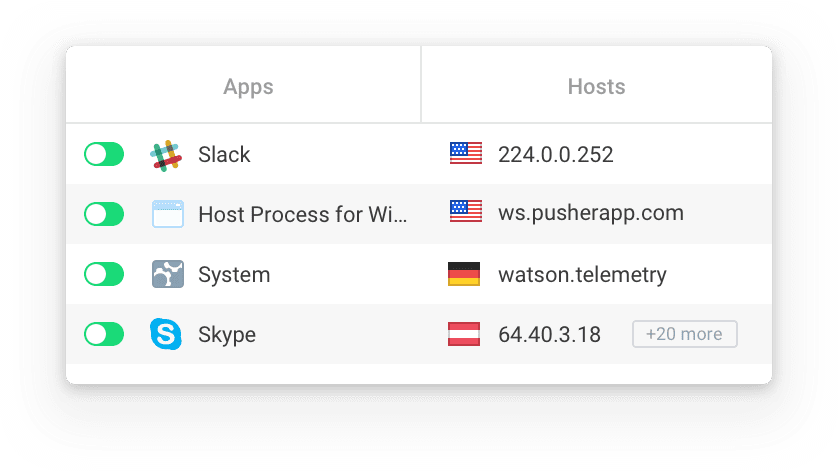Select the Hosts column tab

(596, 87)
